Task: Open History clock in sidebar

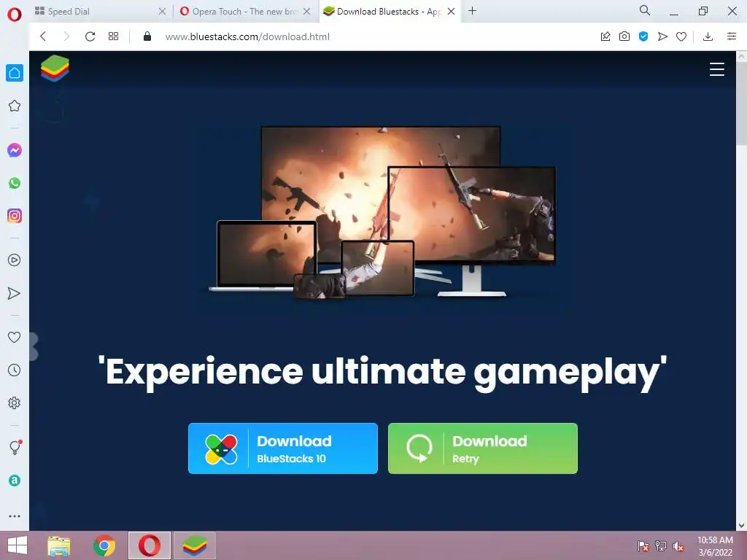Action: tap(15, 370)
